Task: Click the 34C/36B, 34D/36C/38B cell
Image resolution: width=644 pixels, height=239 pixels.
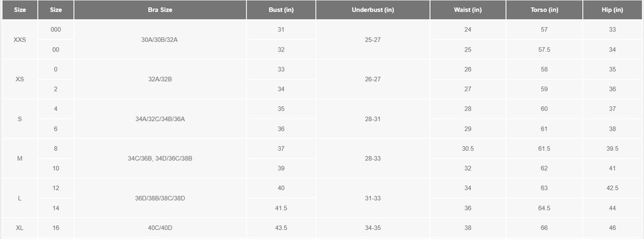Action: click(160, 158)
